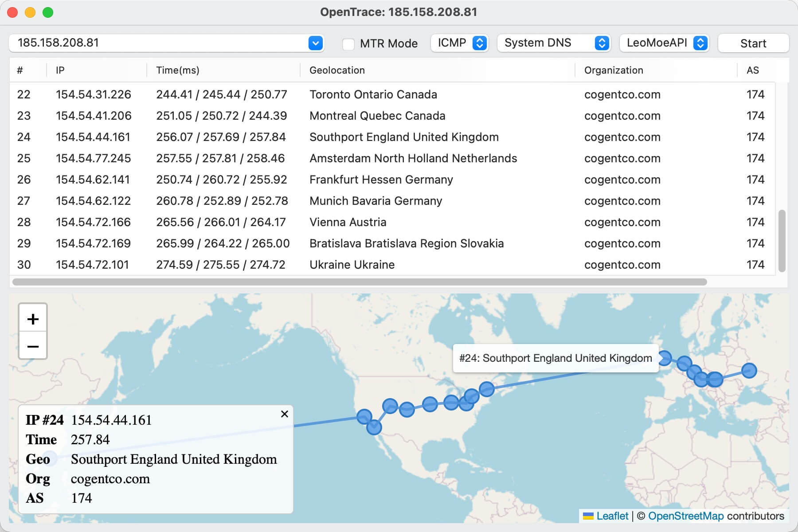Image resolution: width=798 pixels, height=532 pixels.
Task: Select the westernmost hop marker near California
Action: tap(364, 416)
